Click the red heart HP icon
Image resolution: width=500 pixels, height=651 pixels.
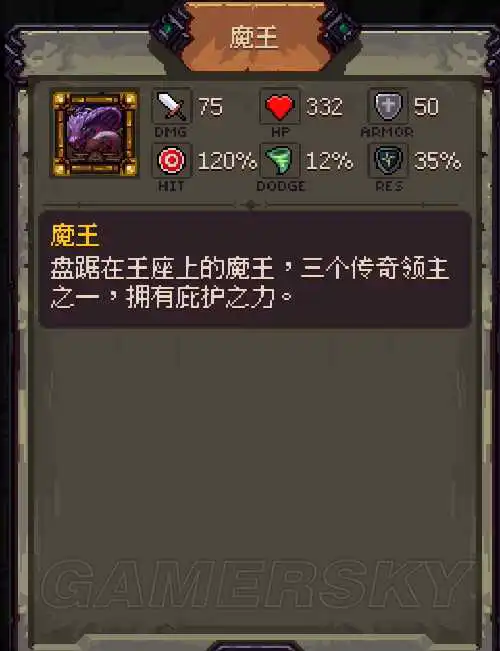(x=279, y=106)
